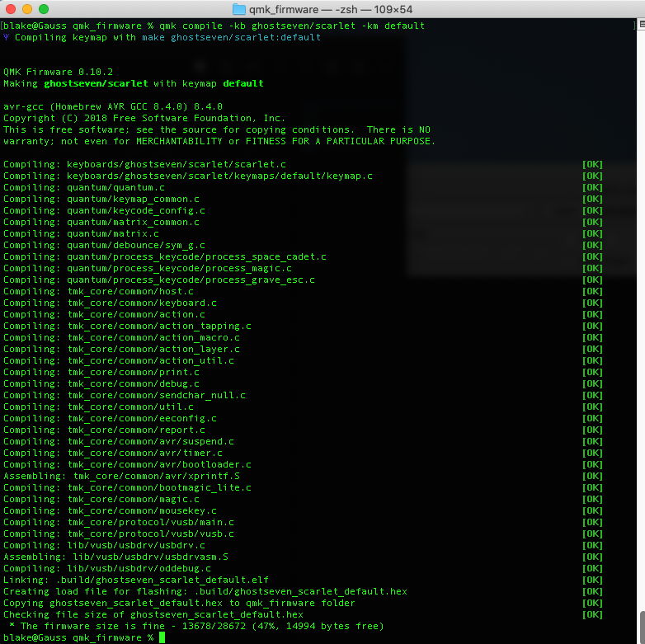Click 'process_grave_esc.c' line

(159, 280)
